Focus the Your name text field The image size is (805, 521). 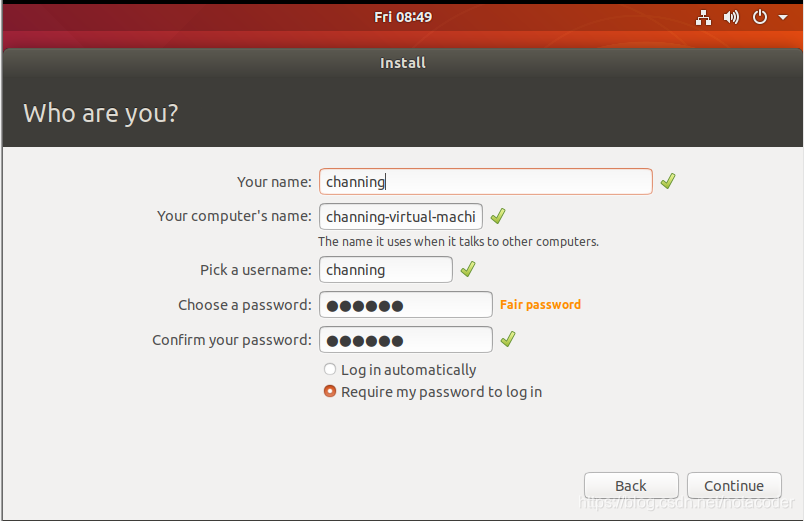pos(486,182)
